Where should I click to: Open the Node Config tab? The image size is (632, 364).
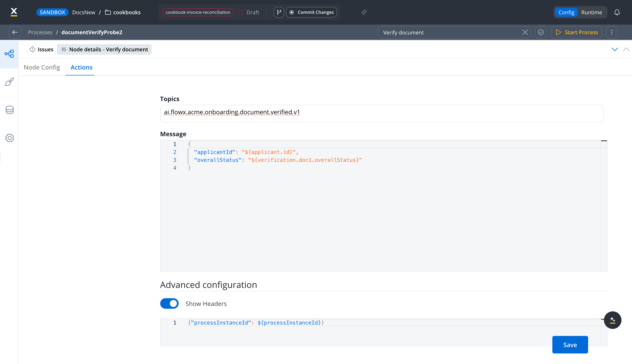tap(42, 67)
